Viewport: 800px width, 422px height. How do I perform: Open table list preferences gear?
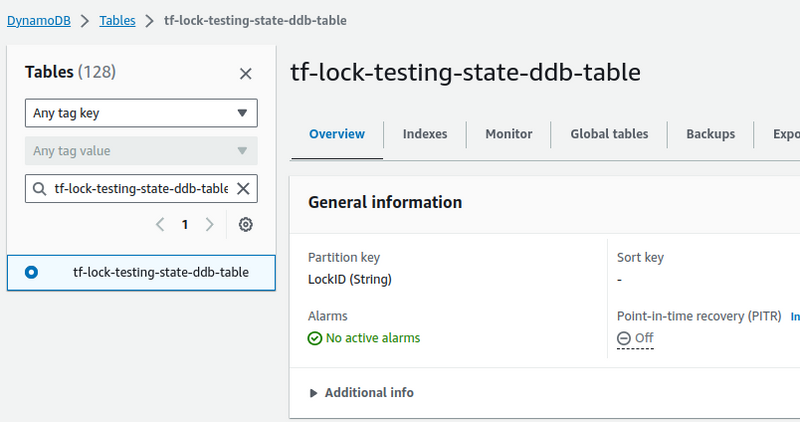(x=246, y=225)
